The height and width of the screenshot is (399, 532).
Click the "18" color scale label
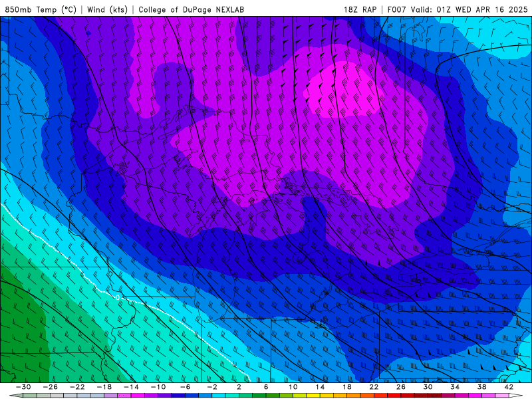tap(346, 387)
